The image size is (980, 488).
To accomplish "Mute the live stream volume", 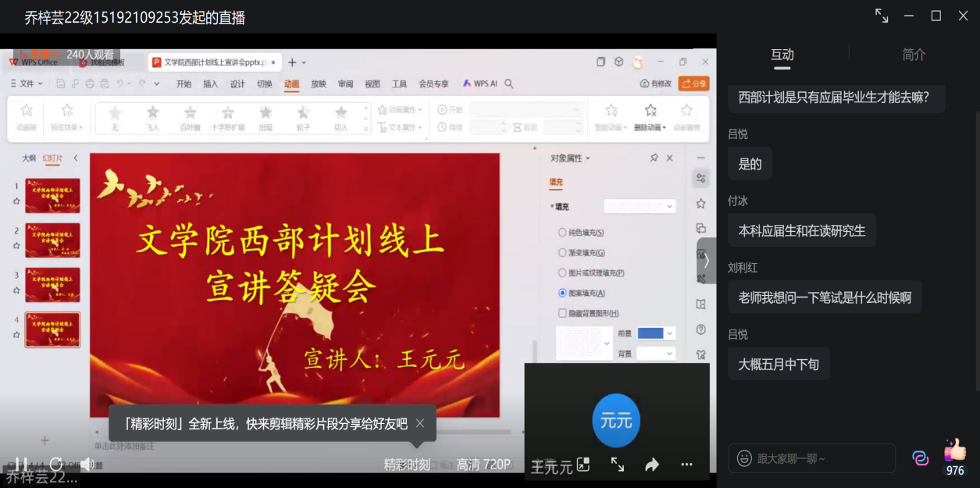I will [86, 465].
